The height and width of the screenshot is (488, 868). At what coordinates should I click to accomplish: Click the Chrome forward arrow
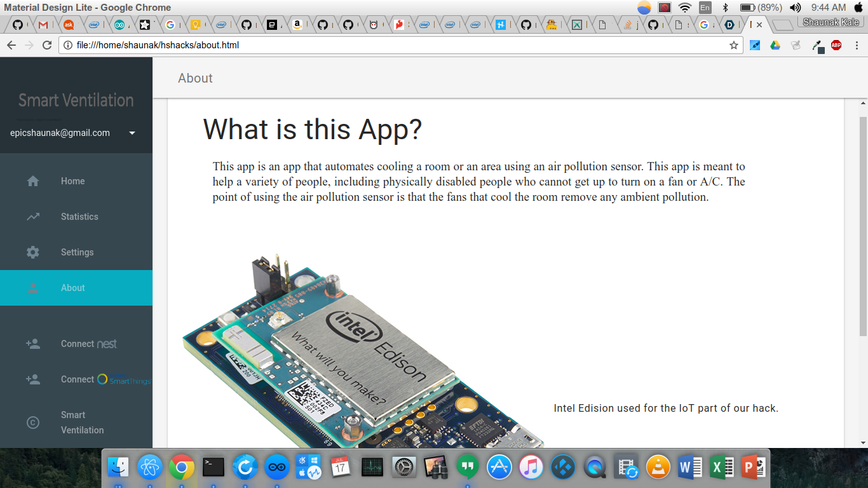pos(29,45)
